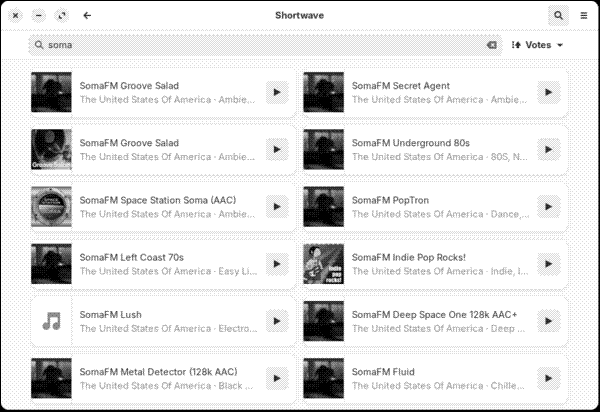The width and height of the screenshot is (600, 412).
Task: Clear the search field text
Action: click(492, 45)
